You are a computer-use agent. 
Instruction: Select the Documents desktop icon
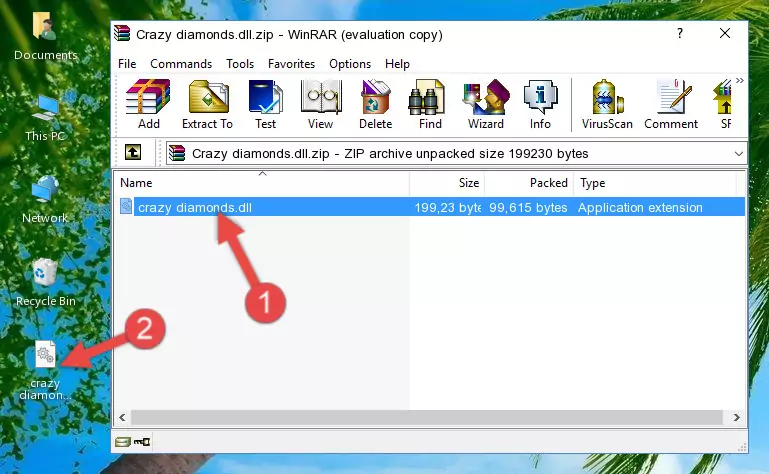pos(45,37)
